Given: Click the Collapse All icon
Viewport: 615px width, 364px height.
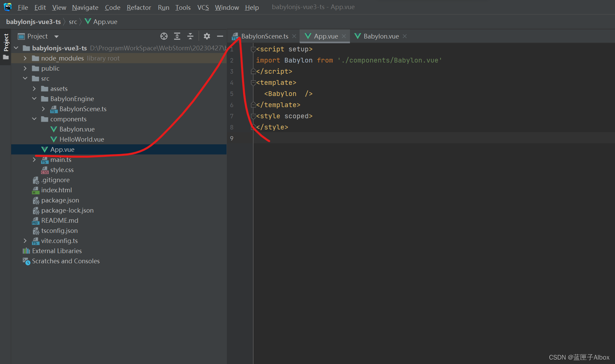Looking at the screenshot, I should click(x=190, y=36).
